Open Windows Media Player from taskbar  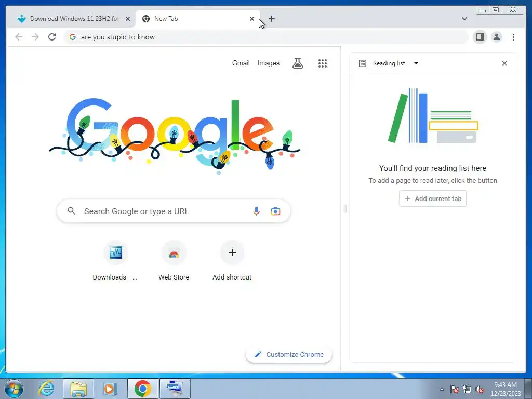pos(110,389)
